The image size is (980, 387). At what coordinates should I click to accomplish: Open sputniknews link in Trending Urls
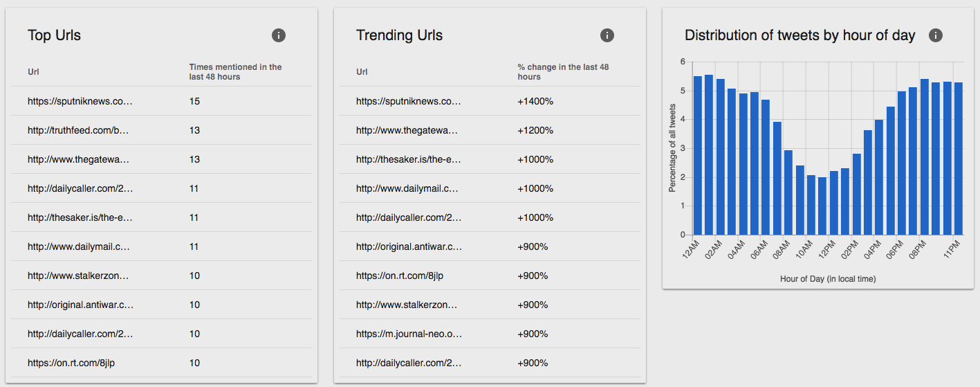click(408, 101)
